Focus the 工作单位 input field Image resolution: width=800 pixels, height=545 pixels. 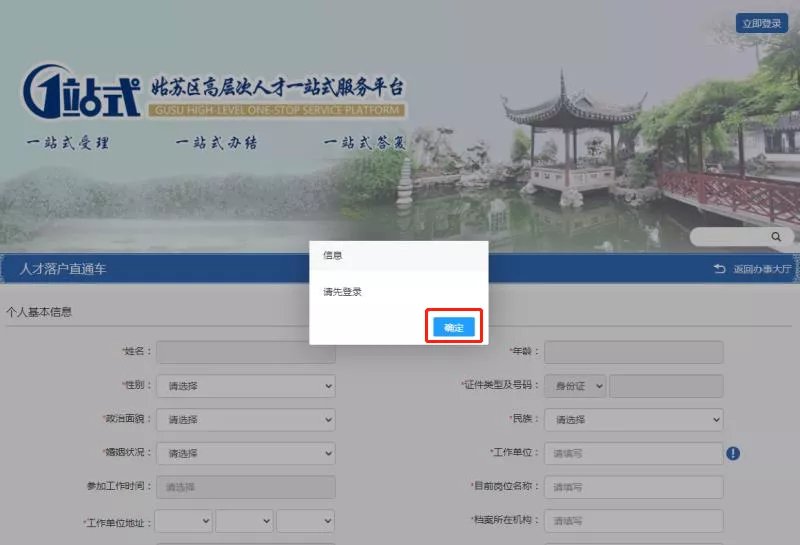(634, 453)
